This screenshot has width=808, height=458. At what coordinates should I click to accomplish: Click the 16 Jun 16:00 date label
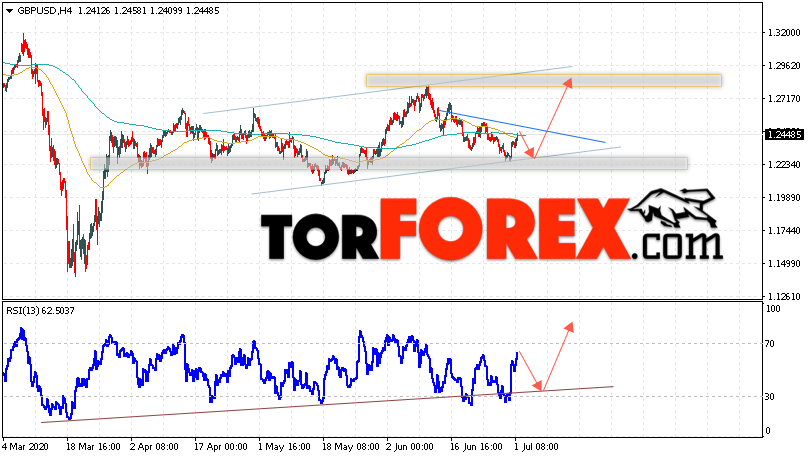click(477, 447)
